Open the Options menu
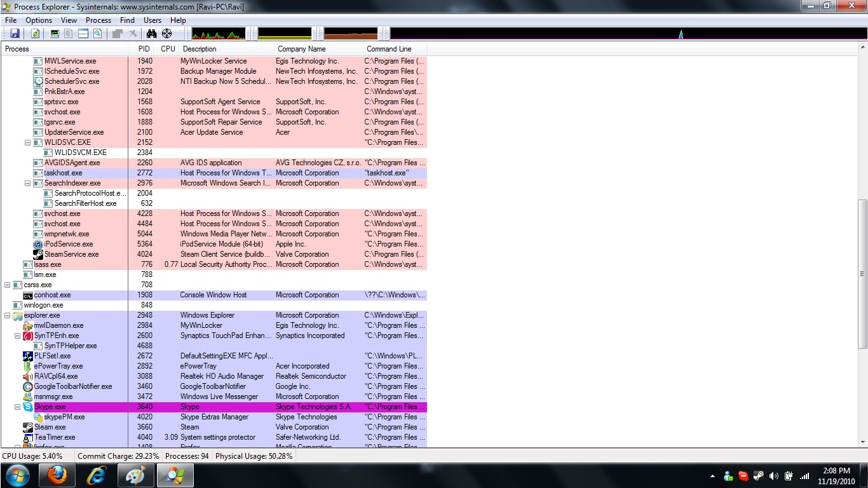Image resolution: width=868 pixels, height=488 pixels. tap(39, 20)
